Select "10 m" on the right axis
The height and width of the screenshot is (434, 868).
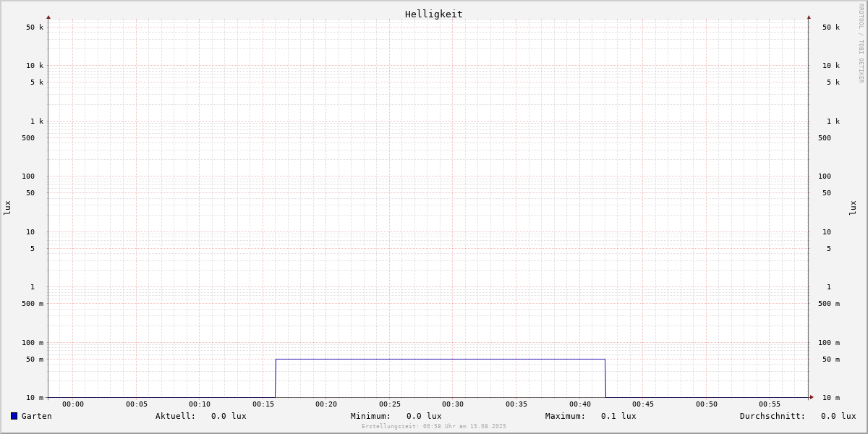point(831,398)
